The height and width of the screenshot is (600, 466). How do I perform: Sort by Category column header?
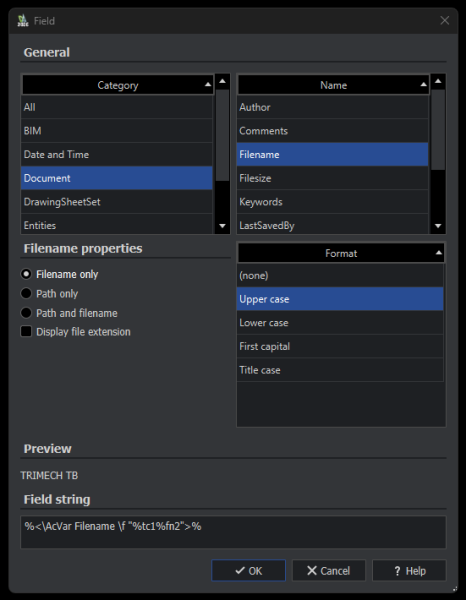pyautogui.click(x=117, y=85)
